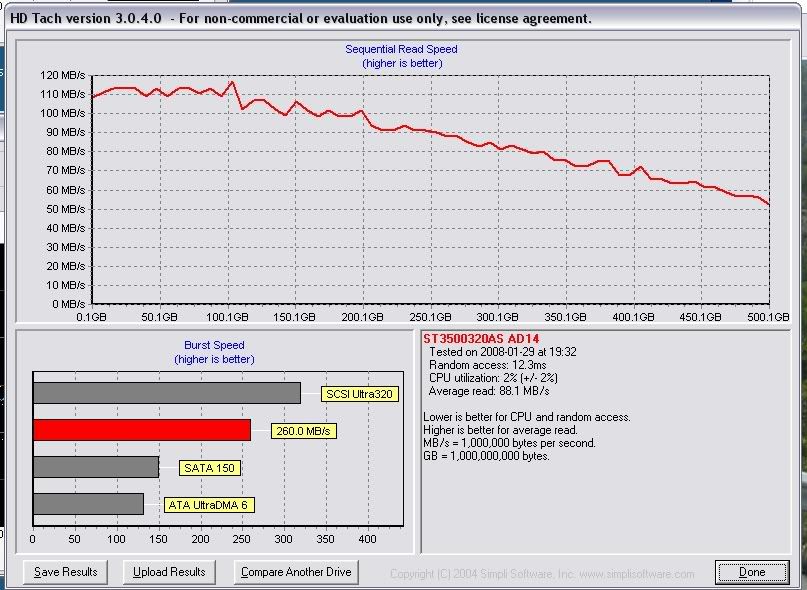807x590 pixels.
Task: Select the gray ATA UltraDMA 6 bar
Action: [x=89, y=504]
